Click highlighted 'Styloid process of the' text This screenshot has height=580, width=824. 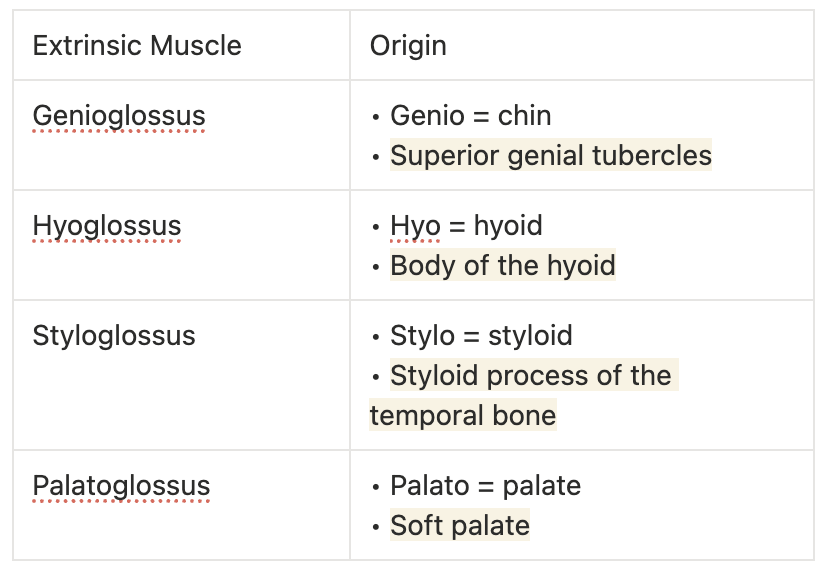pyautogui.click(x=531, y=376)
